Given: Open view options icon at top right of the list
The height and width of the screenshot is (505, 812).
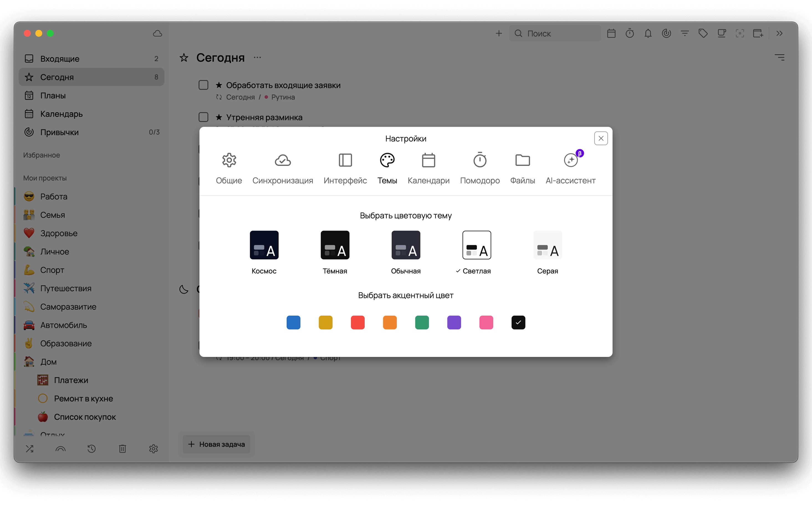Looking at the screenshot, I should click(x=780, y=57).
